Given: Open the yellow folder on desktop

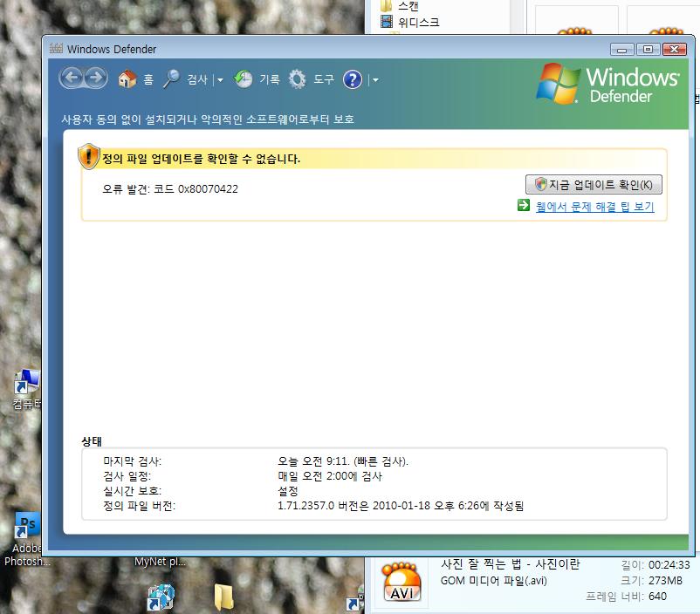Looking at the screenshot, I should (x=223, y=597).
